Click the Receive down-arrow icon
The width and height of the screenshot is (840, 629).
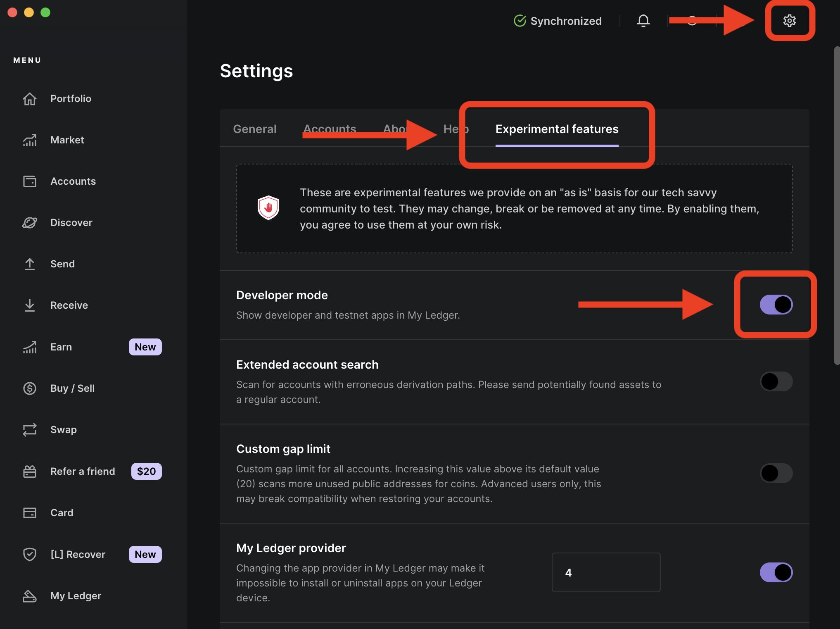30,305
